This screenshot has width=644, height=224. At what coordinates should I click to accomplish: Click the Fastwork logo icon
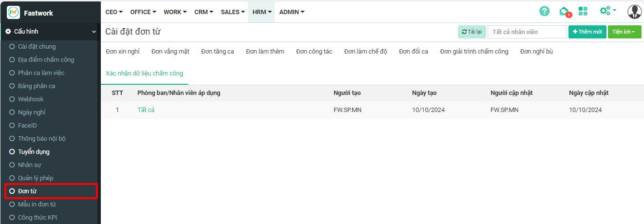click(13, 12)
